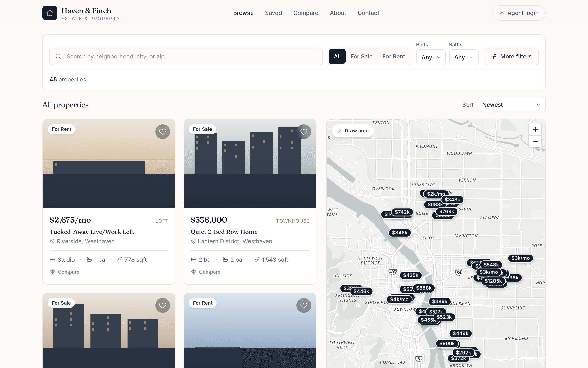588x368 pixels.
Task: Open the Contact page
Action: point(368,13)
